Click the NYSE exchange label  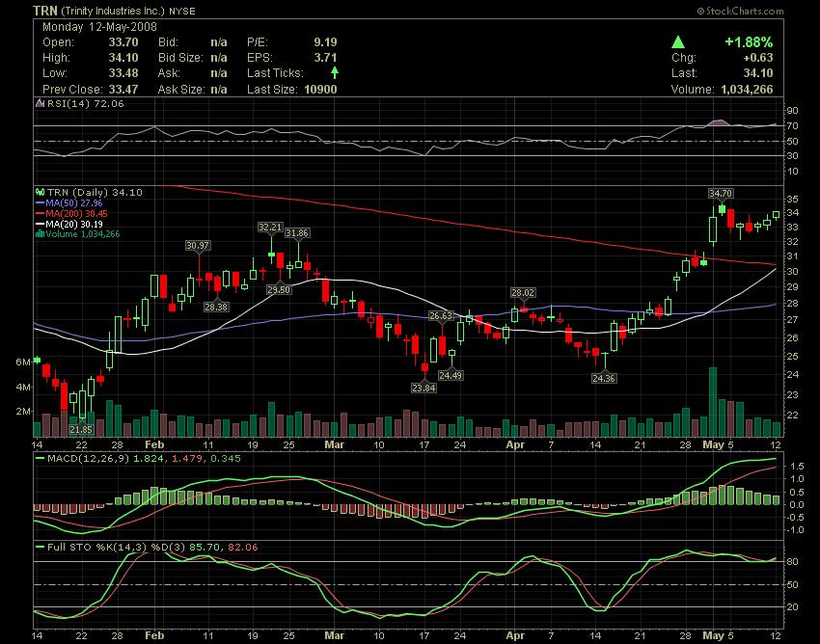pyautogui.click(x=181, y=11)
